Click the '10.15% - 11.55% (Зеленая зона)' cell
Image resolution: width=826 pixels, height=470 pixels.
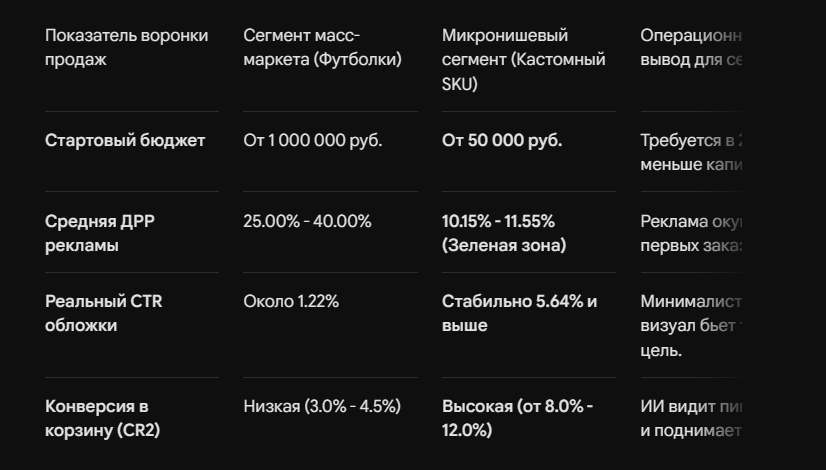pyautogui.click(x=504, y=233)
